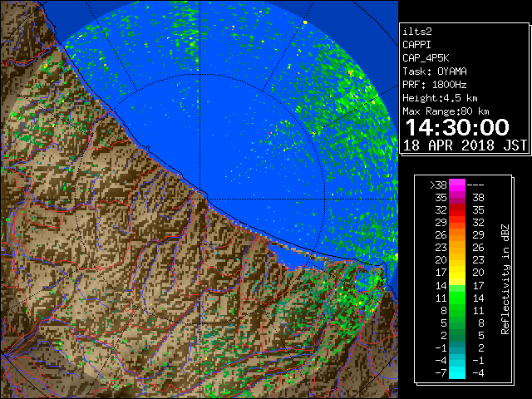The height and width of the screenshot is (399, 532).
Task: Select the "CAPPI" product type text
Action: [416, 45]
